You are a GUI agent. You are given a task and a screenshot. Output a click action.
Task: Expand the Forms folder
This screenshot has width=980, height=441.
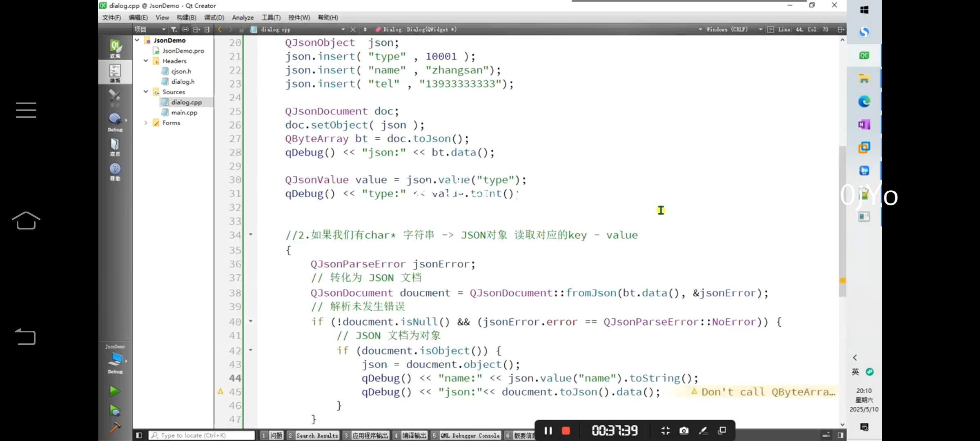pos(146,123)
